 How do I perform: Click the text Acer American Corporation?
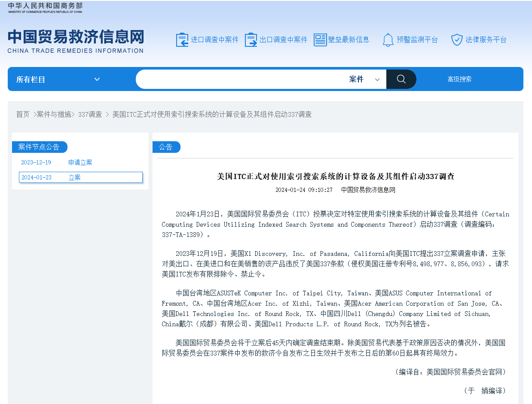pyautogui.click(x=404, y=304)
